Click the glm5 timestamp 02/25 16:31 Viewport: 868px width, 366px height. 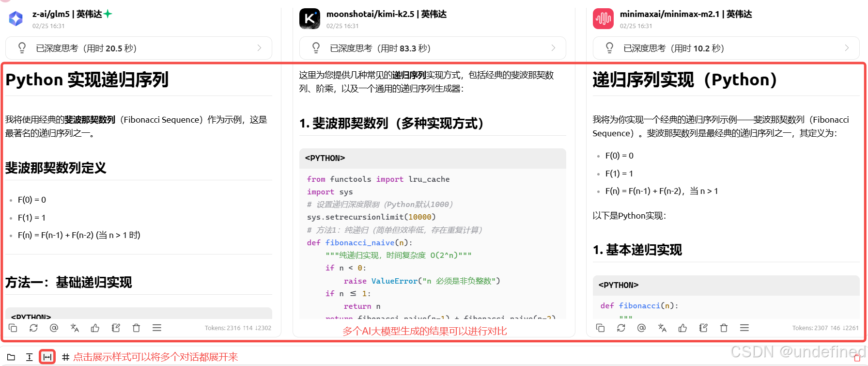[x=48, y=26]
